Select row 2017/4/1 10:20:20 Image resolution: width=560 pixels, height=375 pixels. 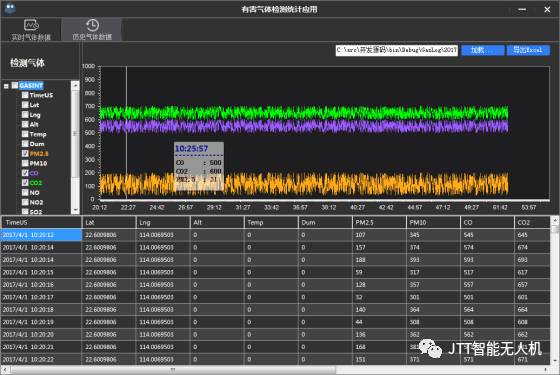(x=275, y=335)
